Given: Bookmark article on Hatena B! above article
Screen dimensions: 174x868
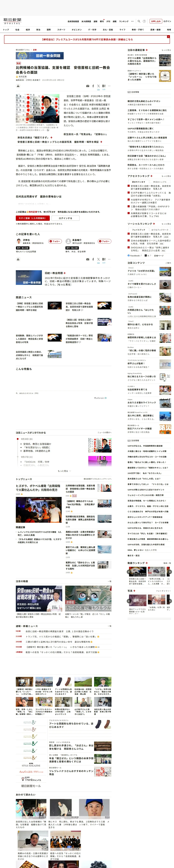Looking at the screenshot, I should 104,86.
